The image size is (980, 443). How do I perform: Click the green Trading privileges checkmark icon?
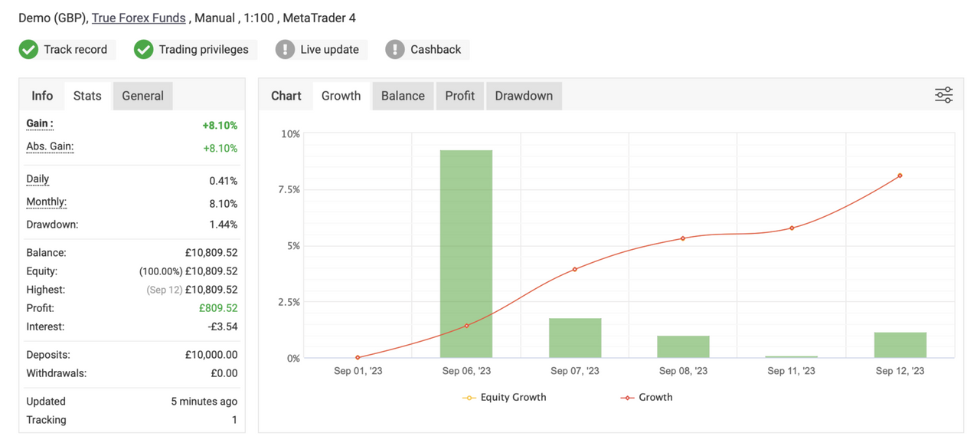coord(143,50)
